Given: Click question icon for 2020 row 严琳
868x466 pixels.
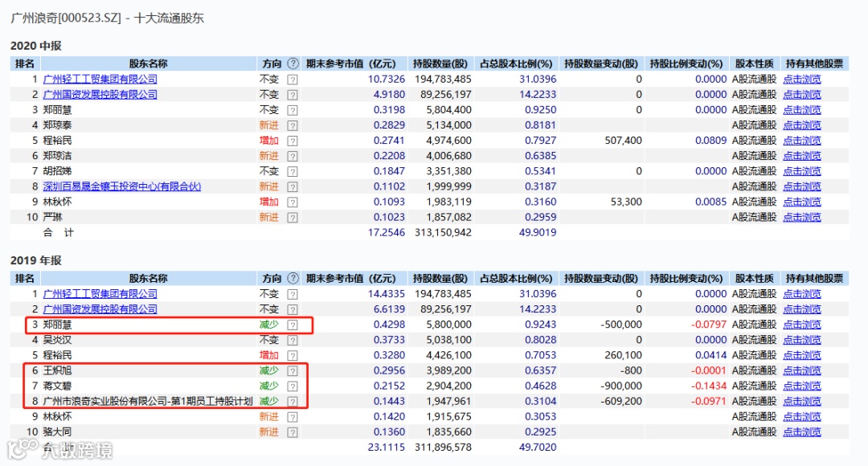Looking at the screenshot, I should (293, 218).
